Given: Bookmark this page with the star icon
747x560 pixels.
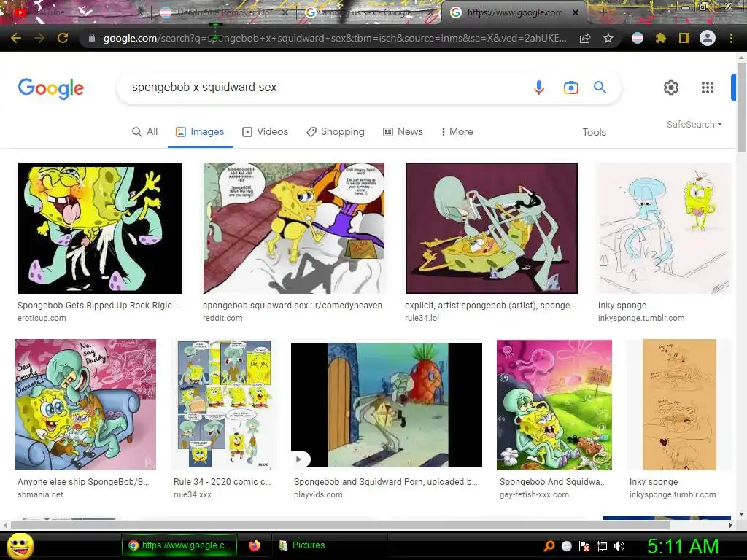Looking at the screenshot, I should tap(608, 38).
